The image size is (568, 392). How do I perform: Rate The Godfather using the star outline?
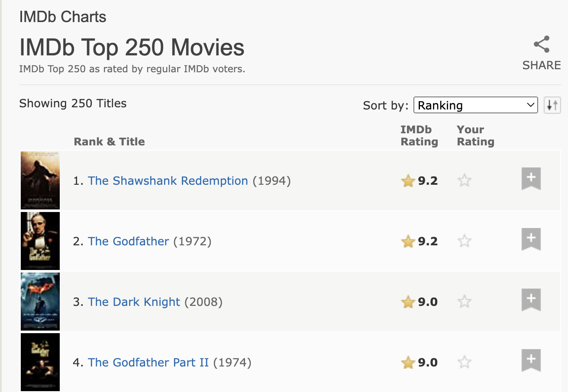click(x=464, y=241)
